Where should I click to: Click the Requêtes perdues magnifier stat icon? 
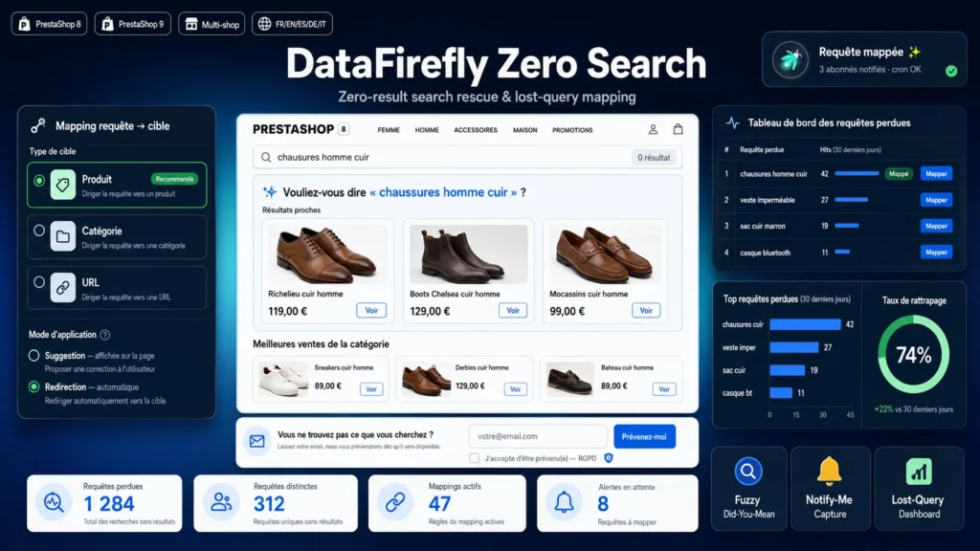[54, 502]
